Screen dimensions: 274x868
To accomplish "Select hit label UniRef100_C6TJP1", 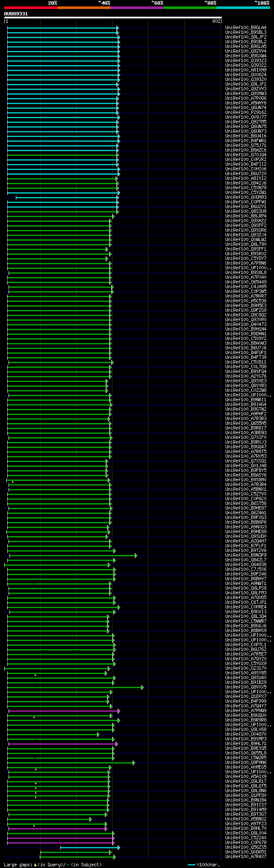I will tap(246, 603).
